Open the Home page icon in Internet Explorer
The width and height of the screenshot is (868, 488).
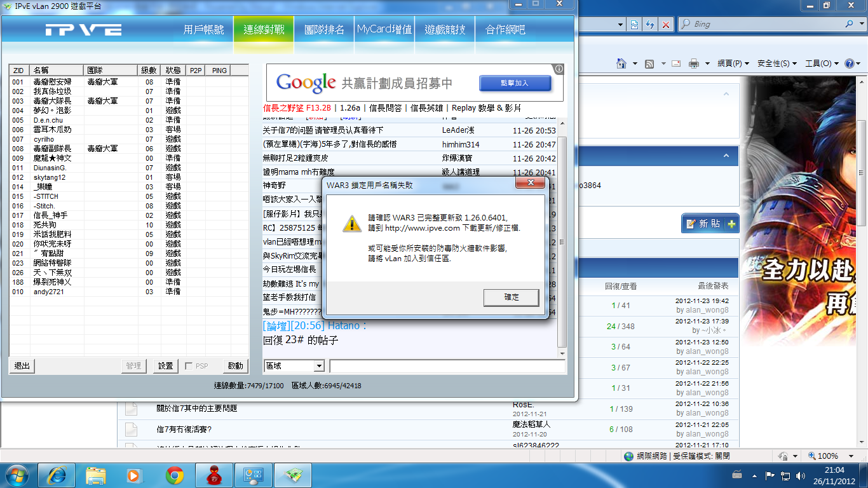click(622, 64)
